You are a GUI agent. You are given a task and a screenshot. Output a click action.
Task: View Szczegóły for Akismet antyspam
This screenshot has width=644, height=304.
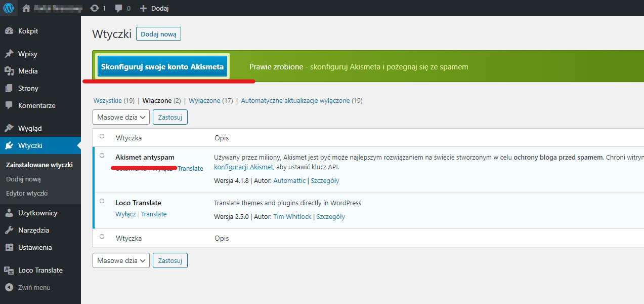(x=325, y=180)
